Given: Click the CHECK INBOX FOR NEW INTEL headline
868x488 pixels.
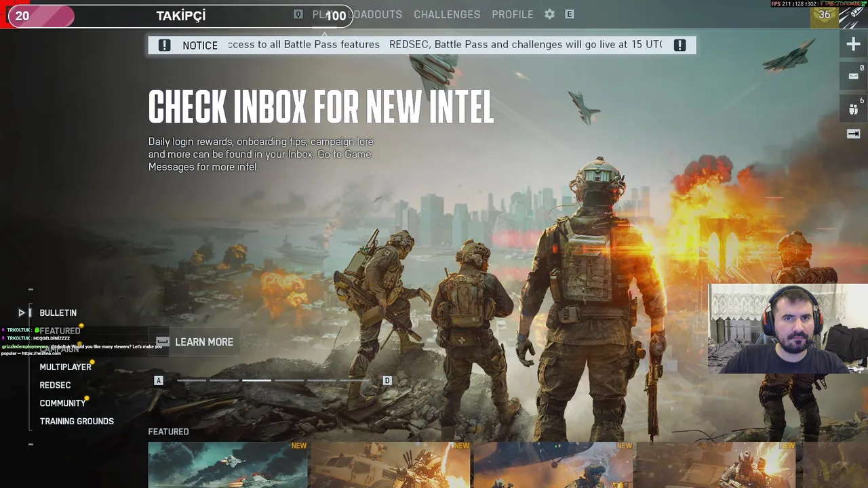Looking at the screenshot, I should click(321, 107).
